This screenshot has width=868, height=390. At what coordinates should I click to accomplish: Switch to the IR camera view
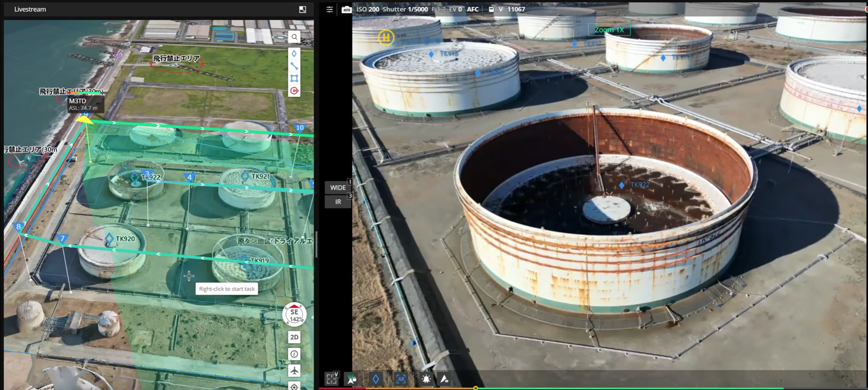click(x=338, y=202)
